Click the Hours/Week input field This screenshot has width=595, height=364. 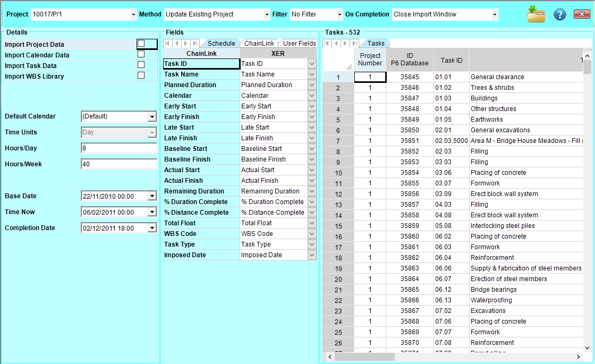pyautogui.click(x=118, y=164)
